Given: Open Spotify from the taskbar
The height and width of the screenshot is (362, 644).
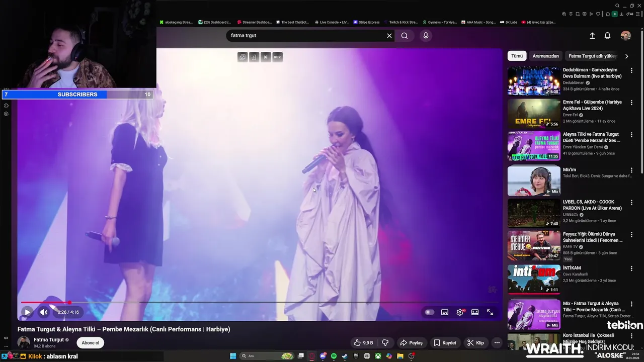Looking at the screenshot, I should point(334,356).
